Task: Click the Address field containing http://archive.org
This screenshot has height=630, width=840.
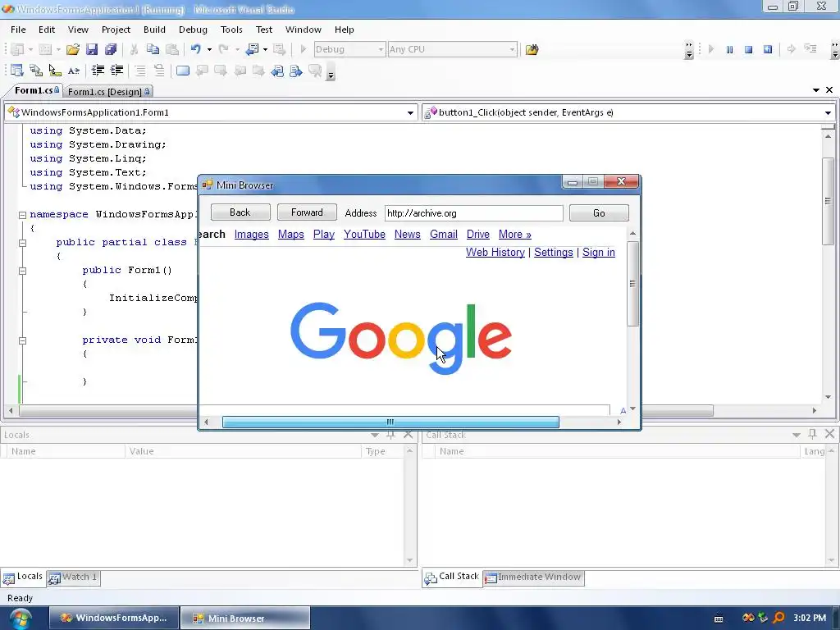Action: [473, 213]
